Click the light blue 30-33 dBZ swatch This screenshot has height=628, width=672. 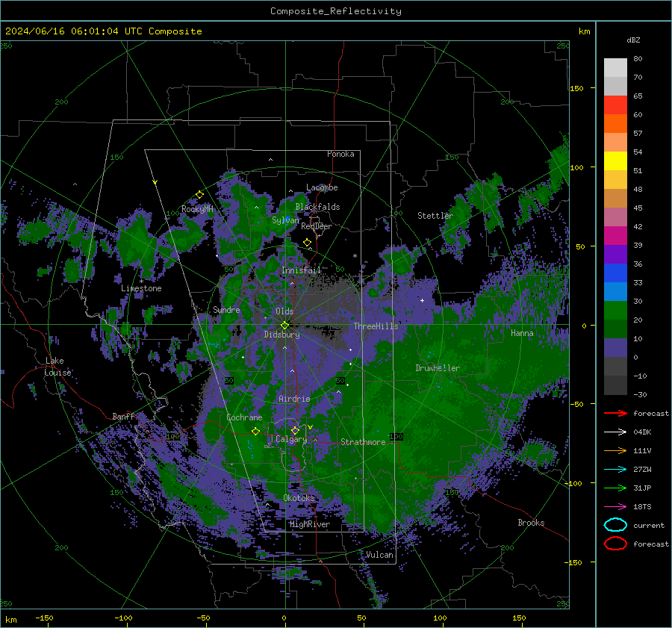point(615,292)
